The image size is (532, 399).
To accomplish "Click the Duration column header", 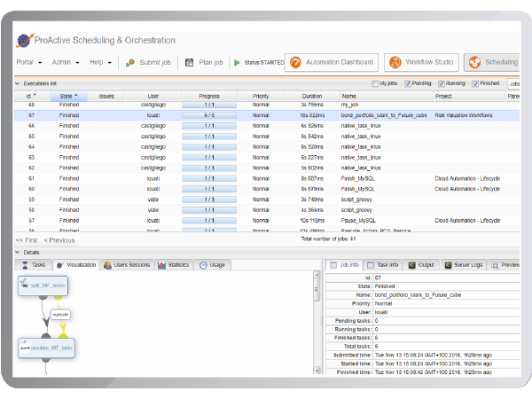I will [x=312, y=97].
